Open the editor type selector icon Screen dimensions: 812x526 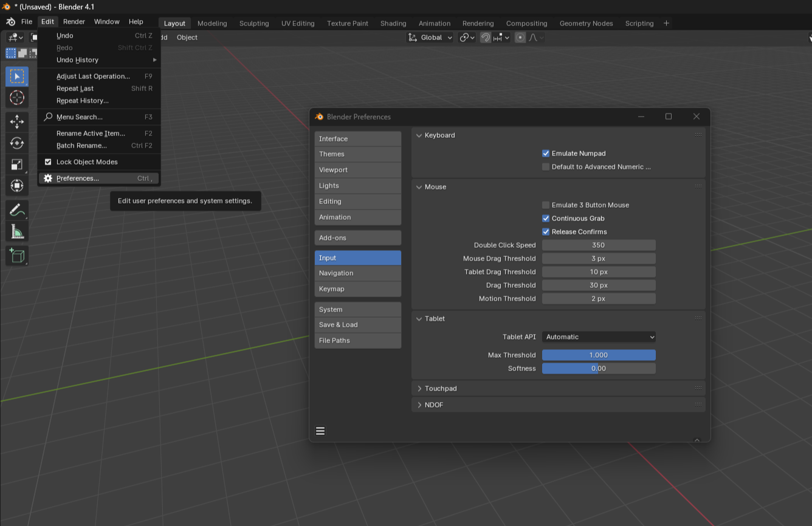point(15,38)
